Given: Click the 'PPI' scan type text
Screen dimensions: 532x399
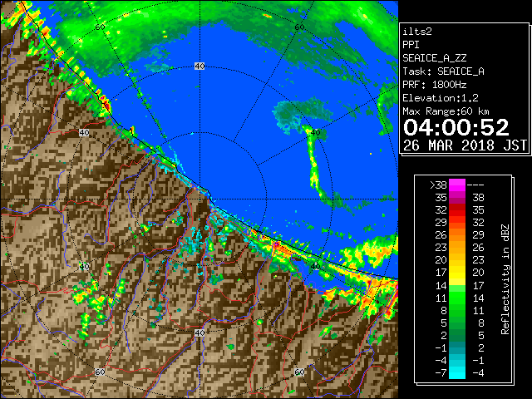Looking at the screenshot, I should [411, 45].
